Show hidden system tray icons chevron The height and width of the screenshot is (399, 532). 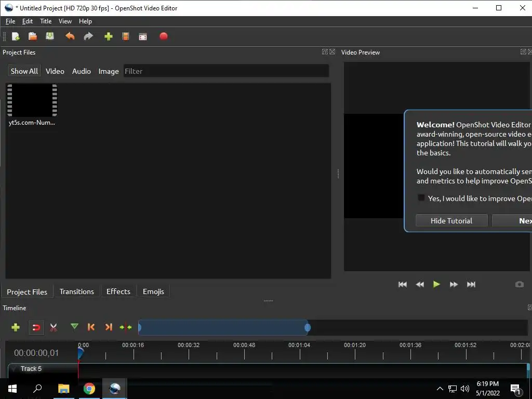pos(440,389)
